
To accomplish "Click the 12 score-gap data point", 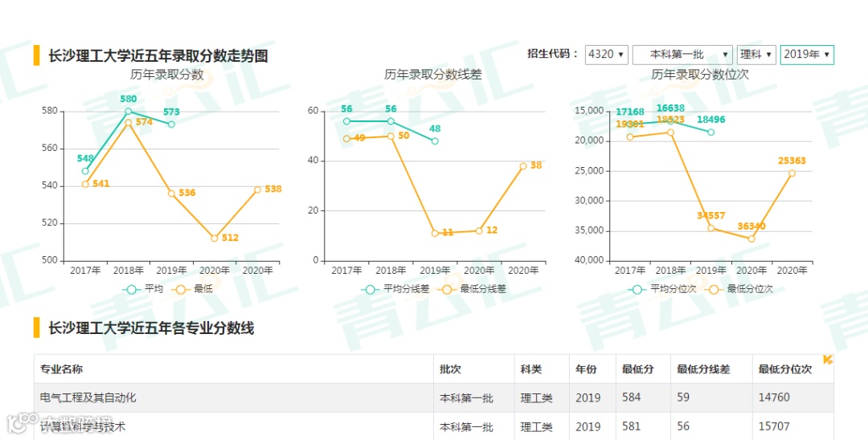I will point(479,230).
